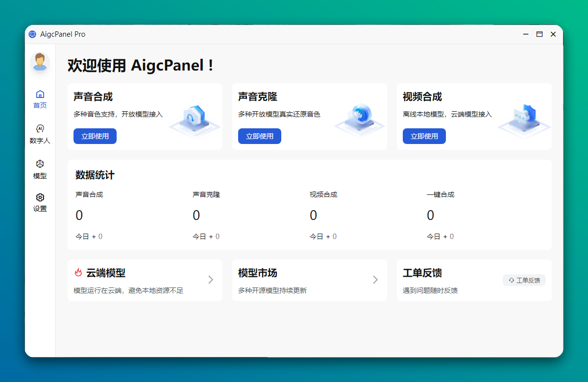Click the 声音克隆 statistic label

pyautogui.click(x=206, y=194)
